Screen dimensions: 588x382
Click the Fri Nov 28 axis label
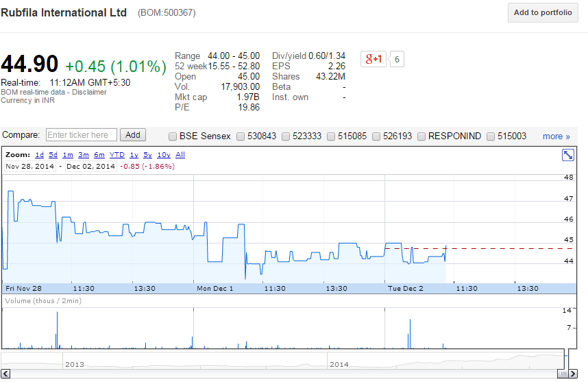[x=23, y=288]
